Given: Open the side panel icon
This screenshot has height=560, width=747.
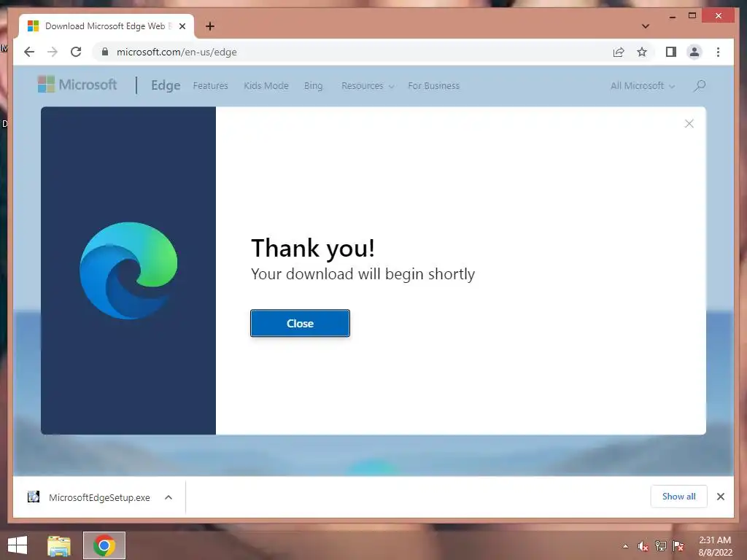Looking at the screenshot, I should coord(671,52).
